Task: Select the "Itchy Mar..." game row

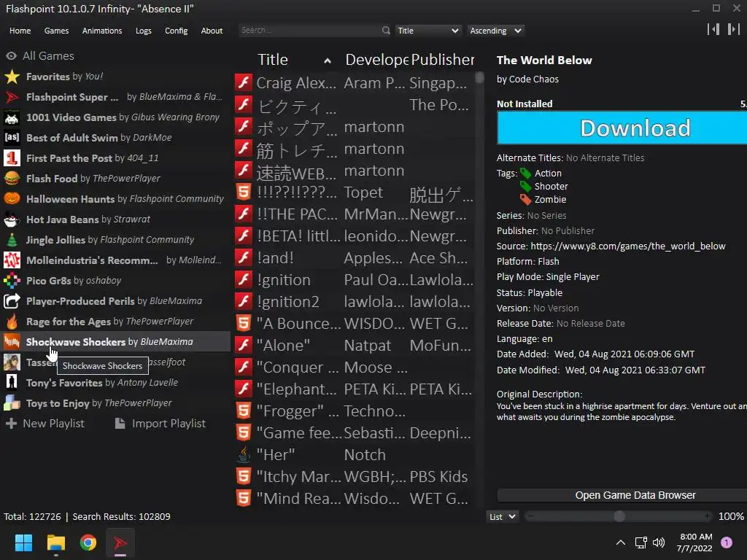Action: pyautogui.click(x=355, y=477)
